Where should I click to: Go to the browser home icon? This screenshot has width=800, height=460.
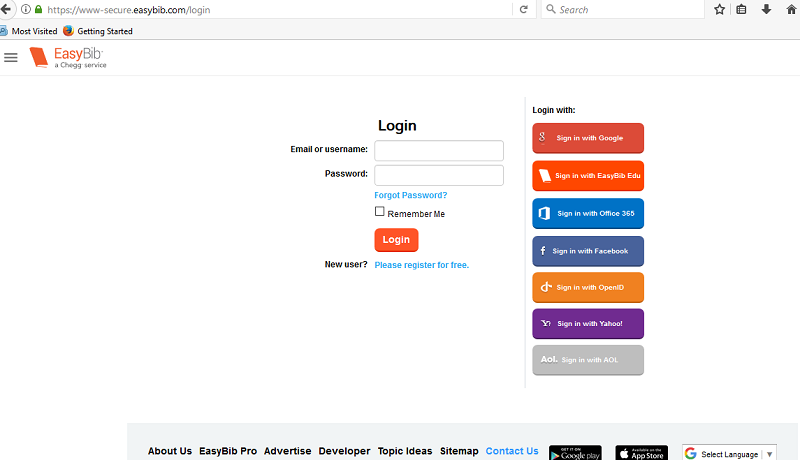point(791,9)
